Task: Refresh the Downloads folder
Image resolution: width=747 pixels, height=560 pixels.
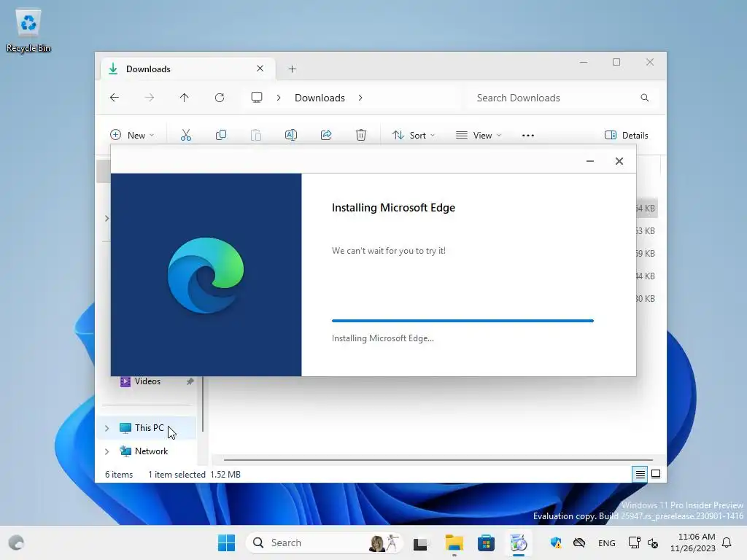Action: tap(219, 98)
